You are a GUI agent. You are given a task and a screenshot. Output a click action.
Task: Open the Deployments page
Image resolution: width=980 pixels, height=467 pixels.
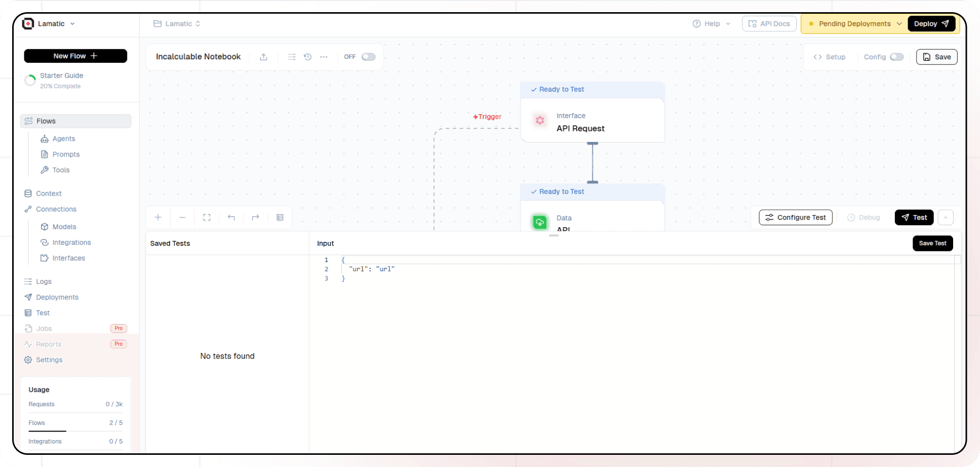tap(56, 297)
